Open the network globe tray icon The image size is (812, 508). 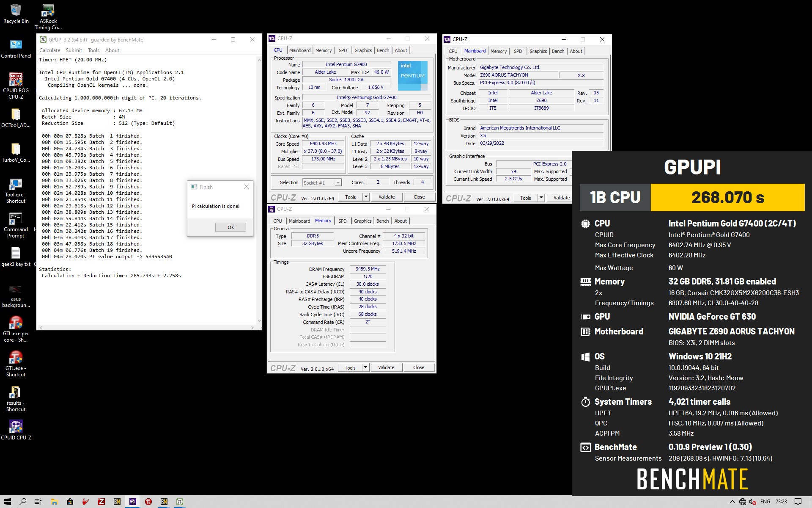click(743, 502)
